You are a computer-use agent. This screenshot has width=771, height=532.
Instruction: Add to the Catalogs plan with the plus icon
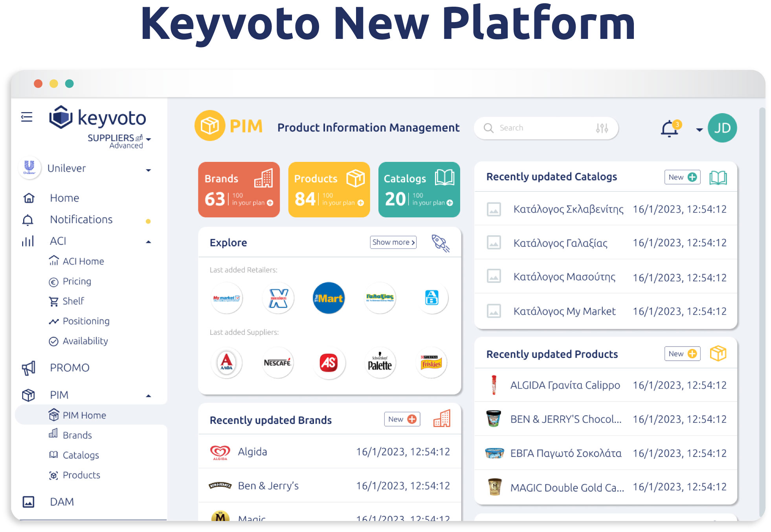click(450, 203)
